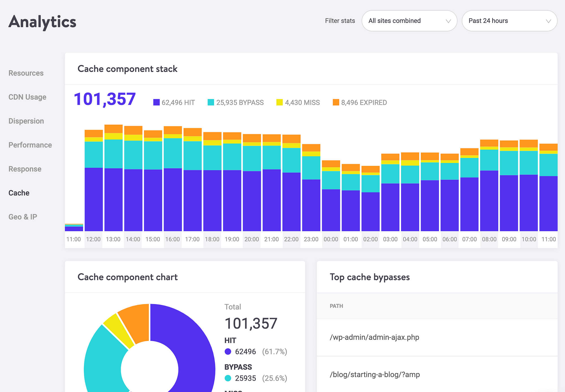Open the Past 24 hours dropdown
The image size is (565, 392).
tap(509, 21)
